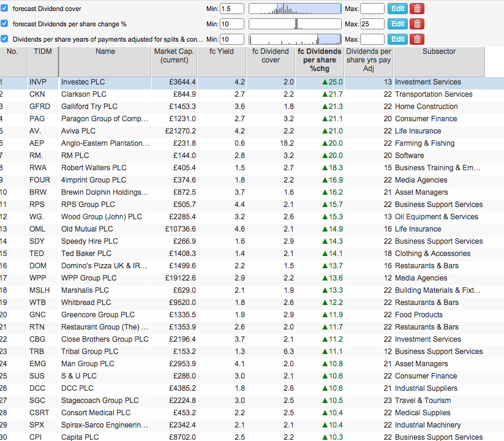Click Old Mutual PLC name
504x441 pixels.
coord(87,229)
